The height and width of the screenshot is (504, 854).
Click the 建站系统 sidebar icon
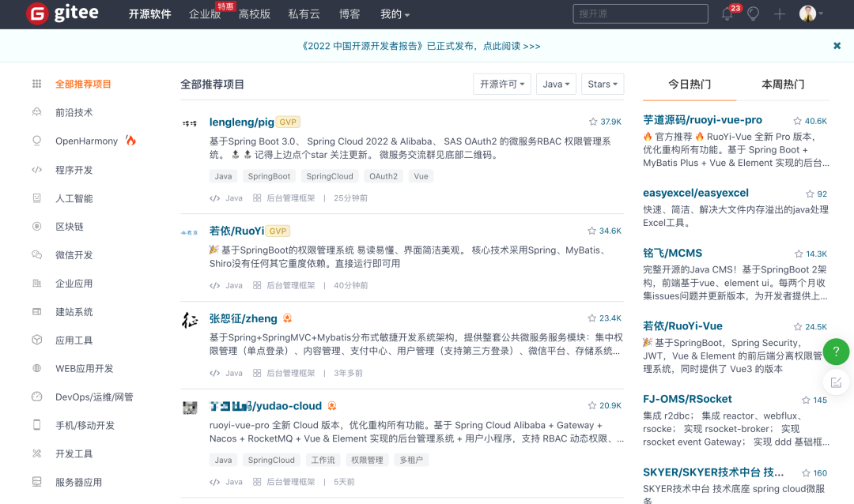(36, 311)
